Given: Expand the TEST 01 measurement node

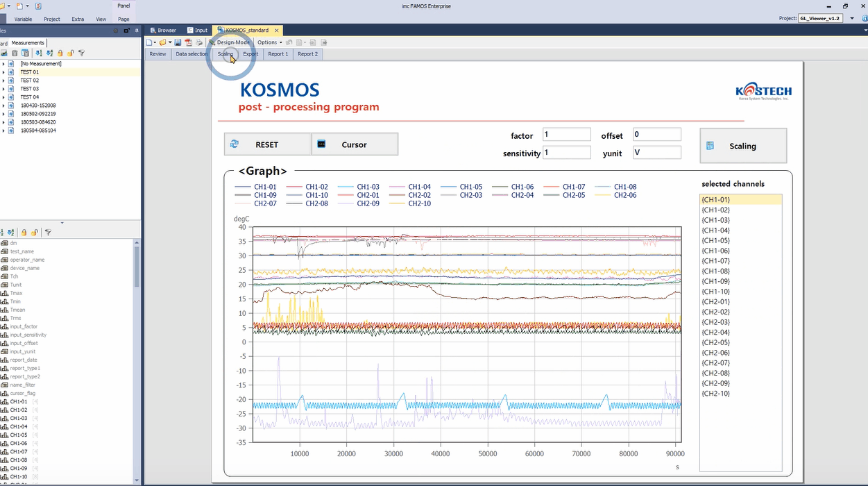Looking at the screenshot, I should [x=3, y=72].
